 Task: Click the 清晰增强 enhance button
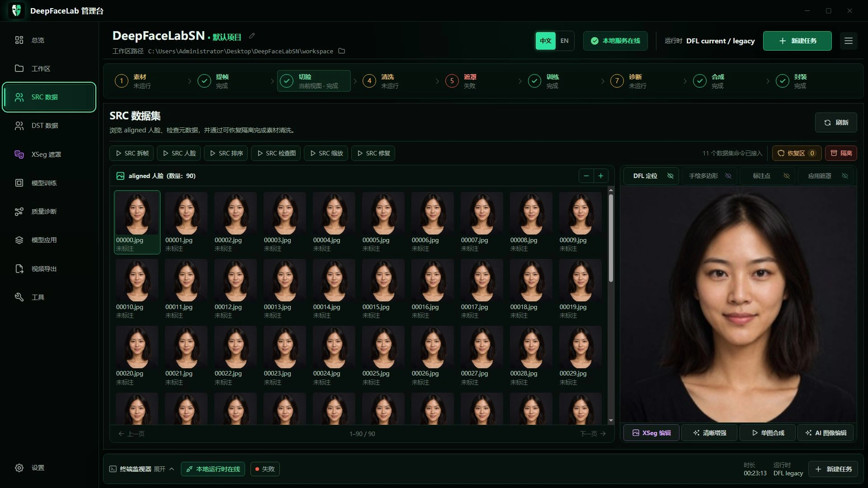(709, 433)
